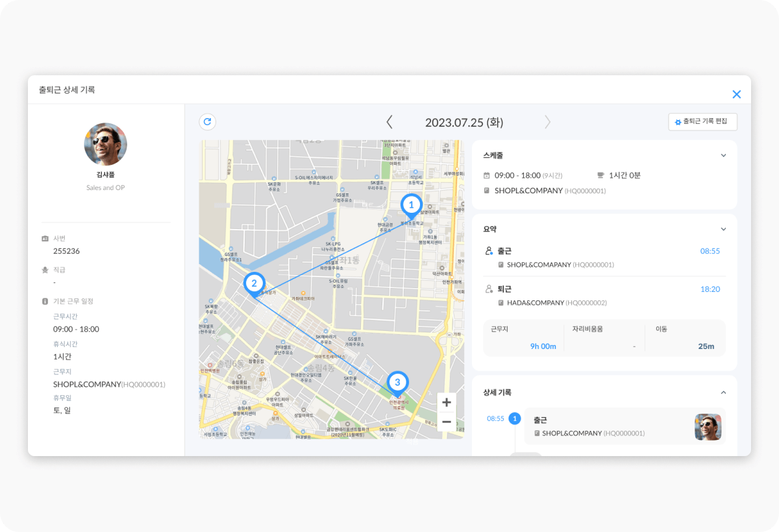779x532 pixels.
Task: Close the attendance detail dialog
Action: (x=737, y=94)
